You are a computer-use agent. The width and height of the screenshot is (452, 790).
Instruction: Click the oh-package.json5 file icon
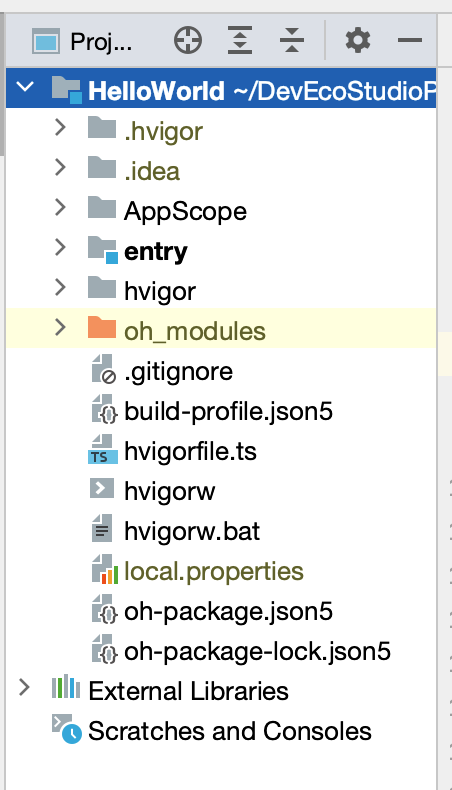click(x=104, y=609)
